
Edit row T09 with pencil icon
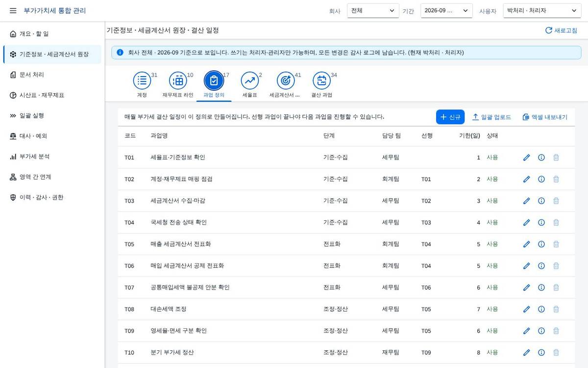tap(527, 331)
